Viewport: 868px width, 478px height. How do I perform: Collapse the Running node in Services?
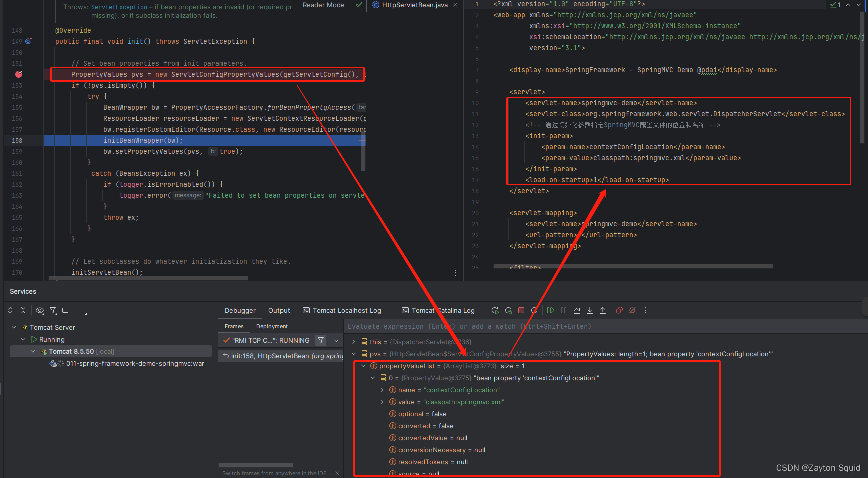(x=23, y=339)
